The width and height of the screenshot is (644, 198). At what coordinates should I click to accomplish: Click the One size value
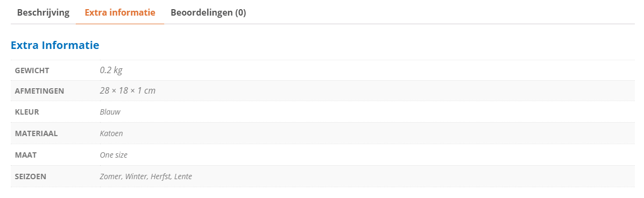coord(114,155)
